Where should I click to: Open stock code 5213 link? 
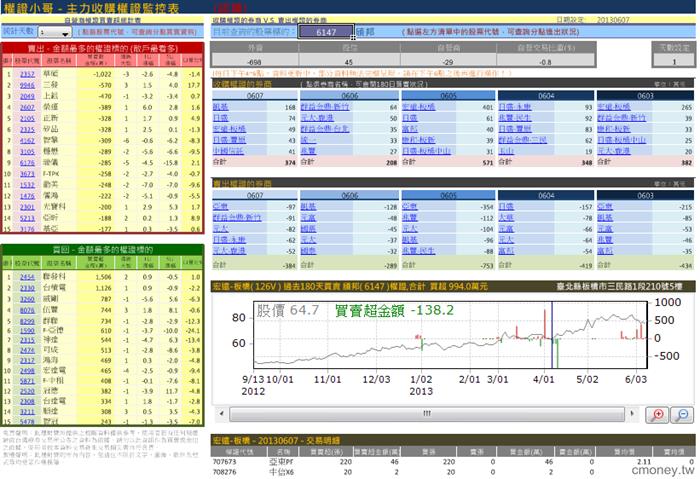click(x=27, y=218)
